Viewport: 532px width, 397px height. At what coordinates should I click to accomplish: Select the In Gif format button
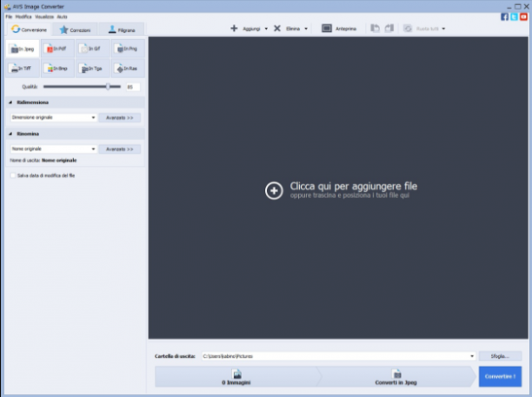pos(93,49)
